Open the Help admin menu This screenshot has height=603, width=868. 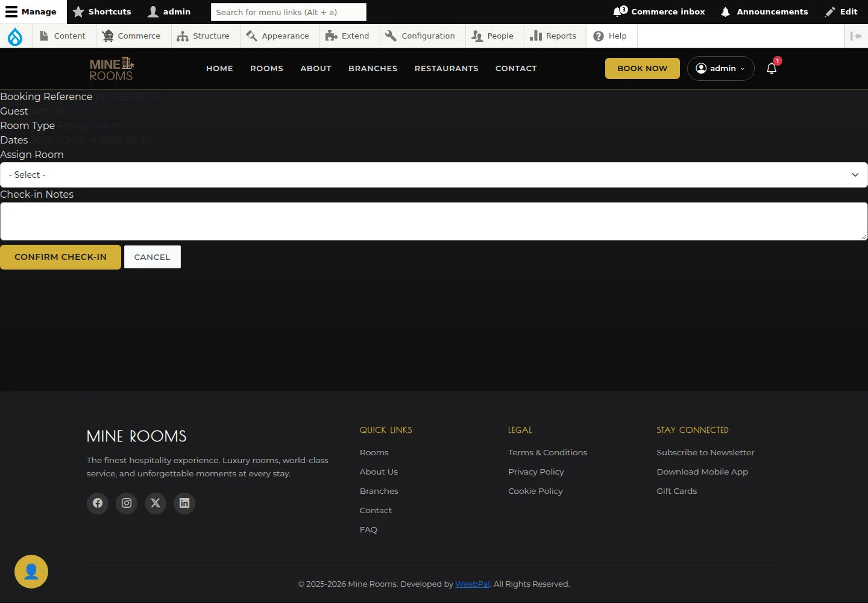point(611,36)
